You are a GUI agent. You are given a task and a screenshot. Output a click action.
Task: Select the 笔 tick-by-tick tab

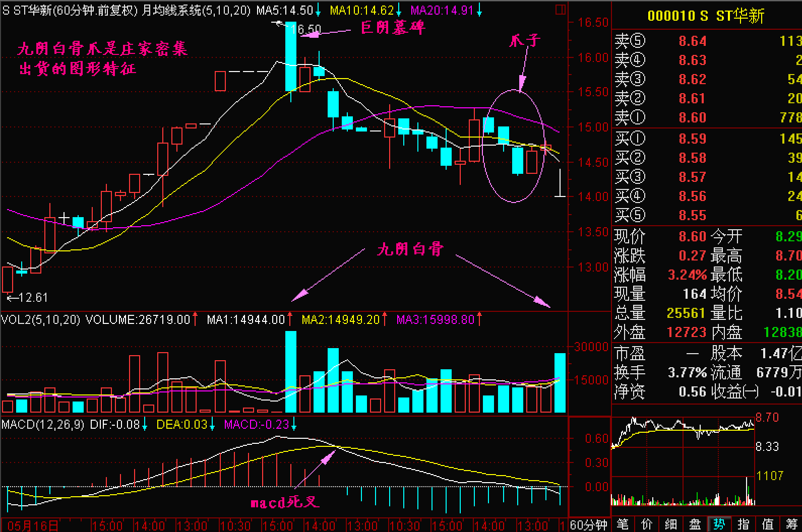tap(623, 524)
